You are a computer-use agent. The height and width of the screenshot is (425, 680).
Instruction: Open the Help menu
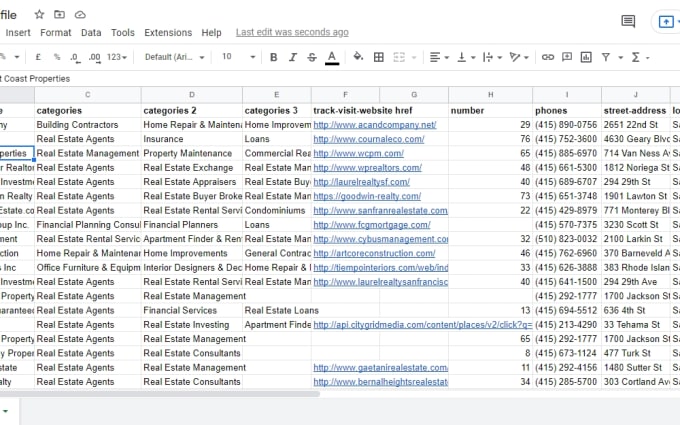[x=211, y=33]
